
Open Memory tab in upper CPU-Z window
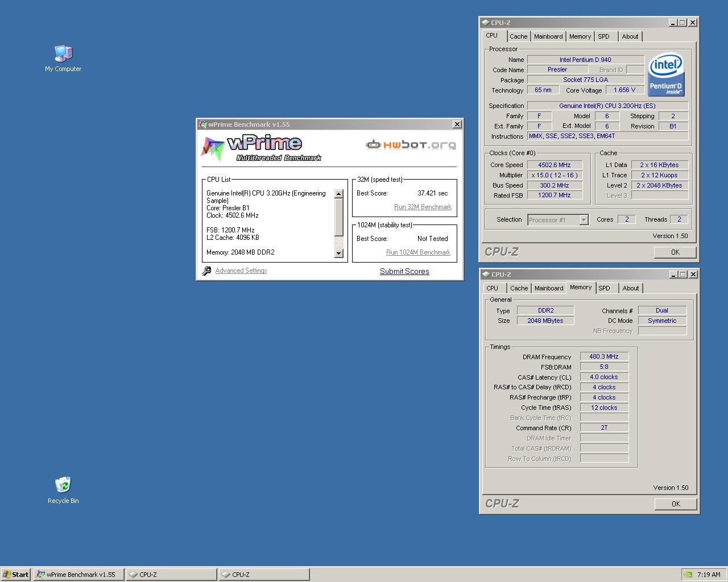[x=580, y=36]
